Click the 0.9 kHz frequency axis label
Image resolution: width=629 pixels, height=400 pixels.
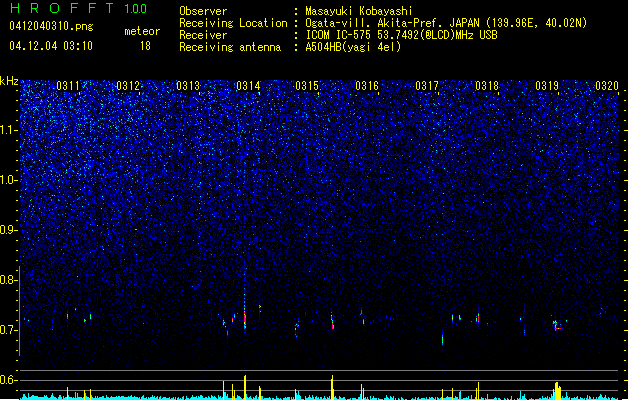pyautogui.click(x=8, y=230)
